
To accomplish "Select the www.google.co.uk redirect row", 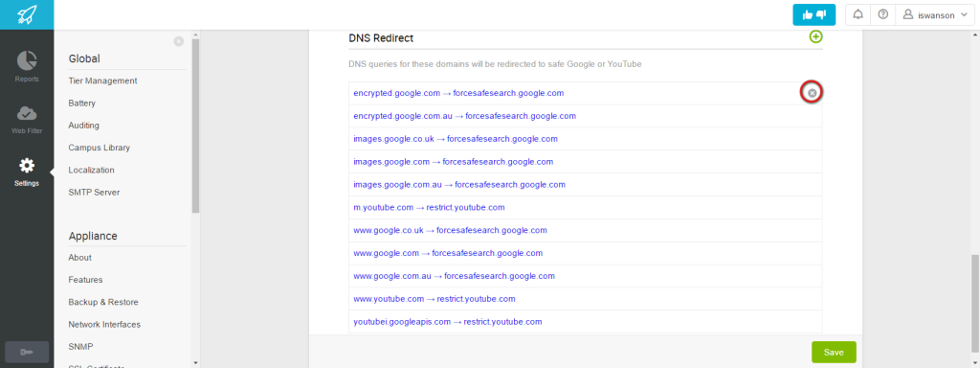I will [x=585, y=230].
